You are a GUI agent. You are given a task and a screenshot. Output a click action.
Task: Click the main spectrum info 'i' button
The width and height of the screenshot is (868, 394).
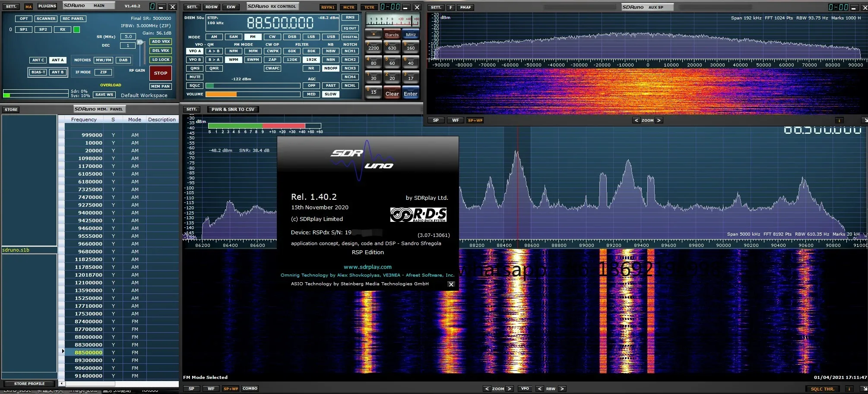849,389
